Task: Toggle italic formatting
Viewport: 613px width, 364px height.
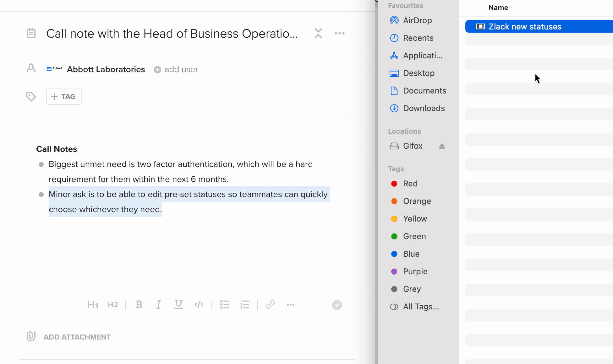Action: coord(159,304)
